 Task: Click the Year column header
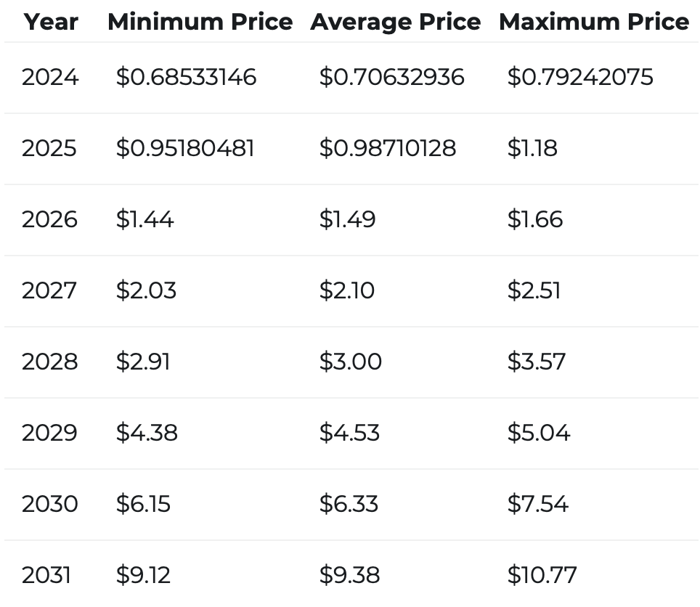tap(50, 22)
